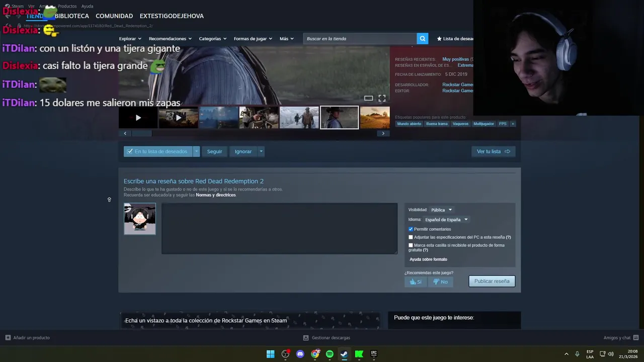Toggle the En la lista de deseados checkbox
This screenshot has height=362, width=644.
coord(130,151)
